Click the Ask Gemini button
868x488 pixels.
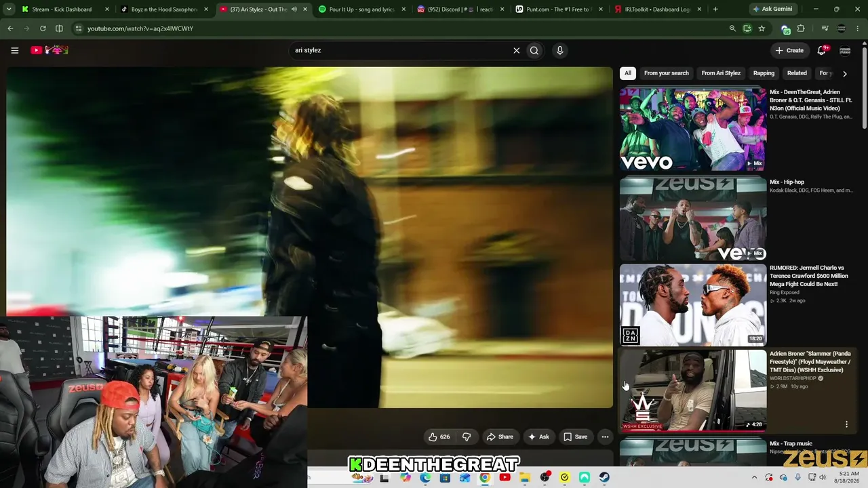774,9
